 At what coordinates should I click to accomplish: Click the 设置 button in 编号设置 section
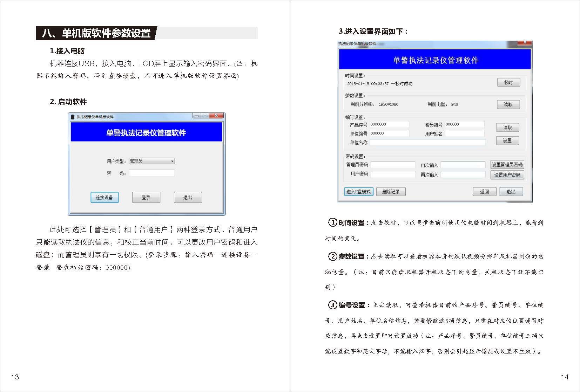coord(507,141)
